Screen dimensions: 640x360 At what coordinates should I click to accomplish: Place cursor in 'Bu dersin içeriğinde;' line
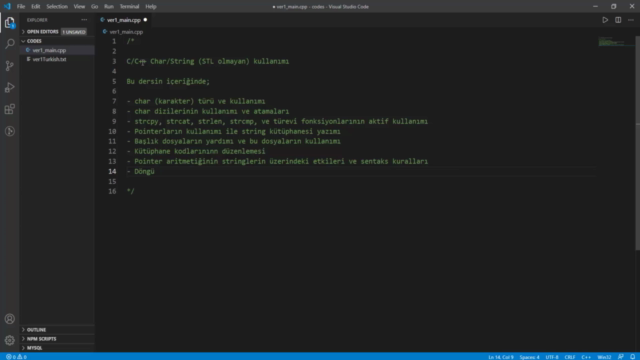coord(168,81)
